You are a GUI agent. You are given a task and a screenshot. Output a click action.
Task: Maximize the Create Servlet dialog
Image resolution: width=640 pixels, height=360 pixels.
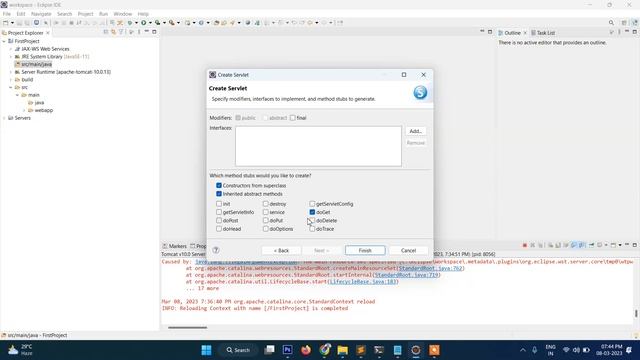[x=404, y=75]
